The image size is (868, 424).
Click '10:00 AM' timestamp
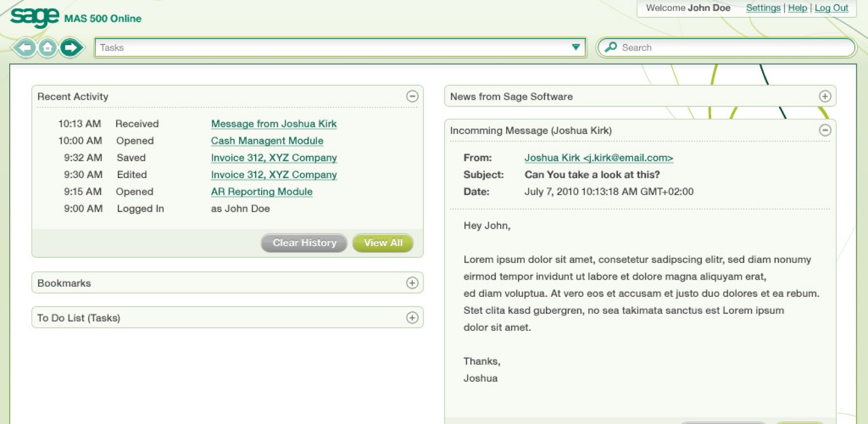pos(80,141)
